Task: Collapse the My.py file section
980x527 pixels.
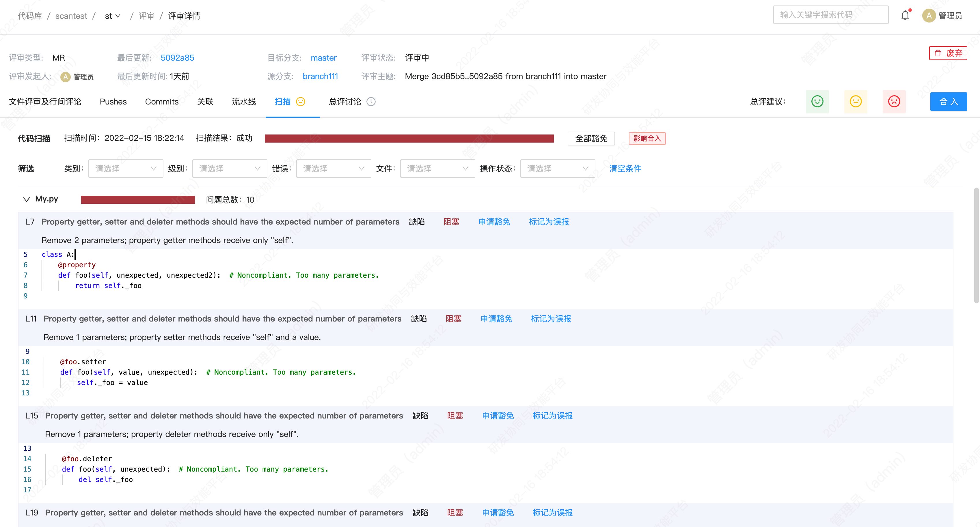Action: (x=26, y=199)
